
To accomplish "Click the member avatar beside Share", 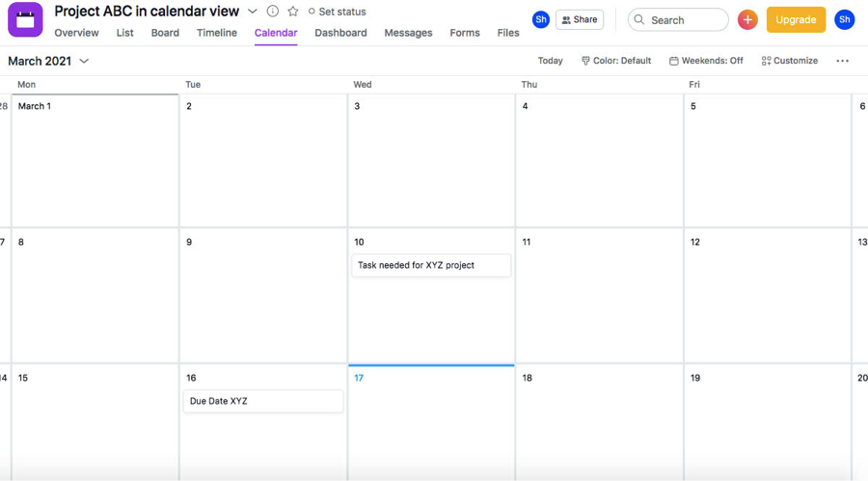I will 541,19.
